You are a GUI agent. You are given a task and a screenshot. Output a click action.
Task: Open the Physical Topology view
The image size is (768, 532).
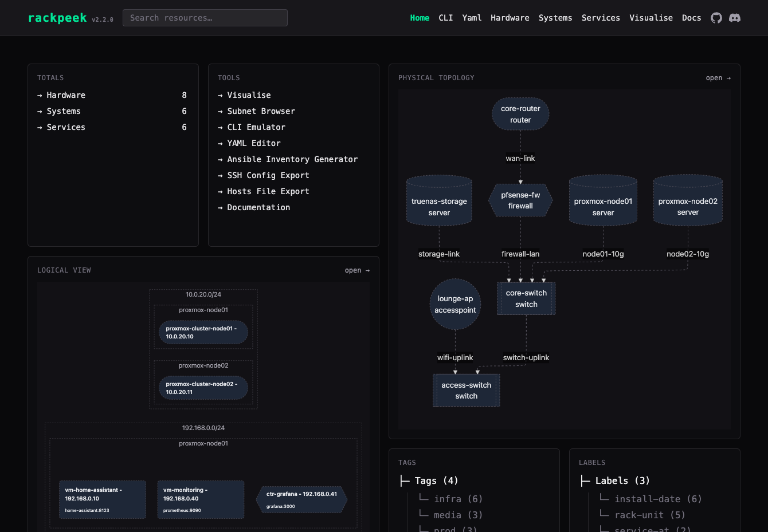(x=718, y=78)
